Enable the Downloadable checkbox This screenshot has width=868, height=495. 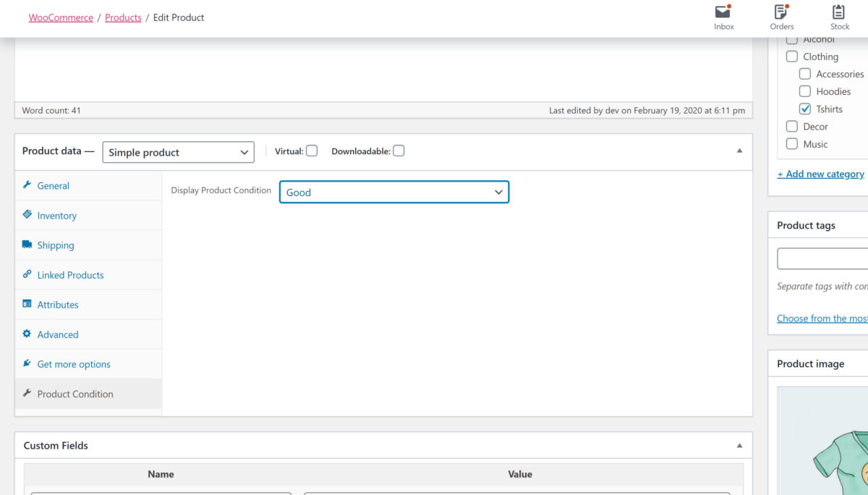click(399, 151)
